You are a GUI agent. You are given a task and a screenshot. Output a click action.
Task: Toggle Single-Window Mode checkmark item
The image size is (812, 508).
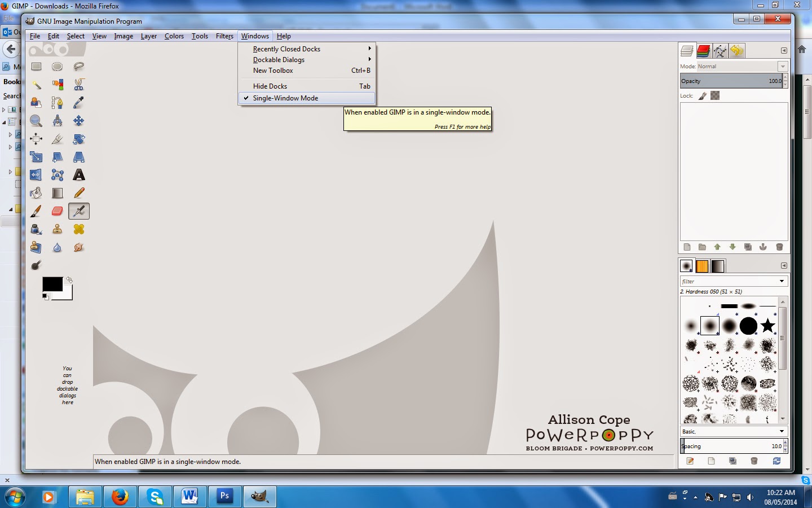point(307,98)
